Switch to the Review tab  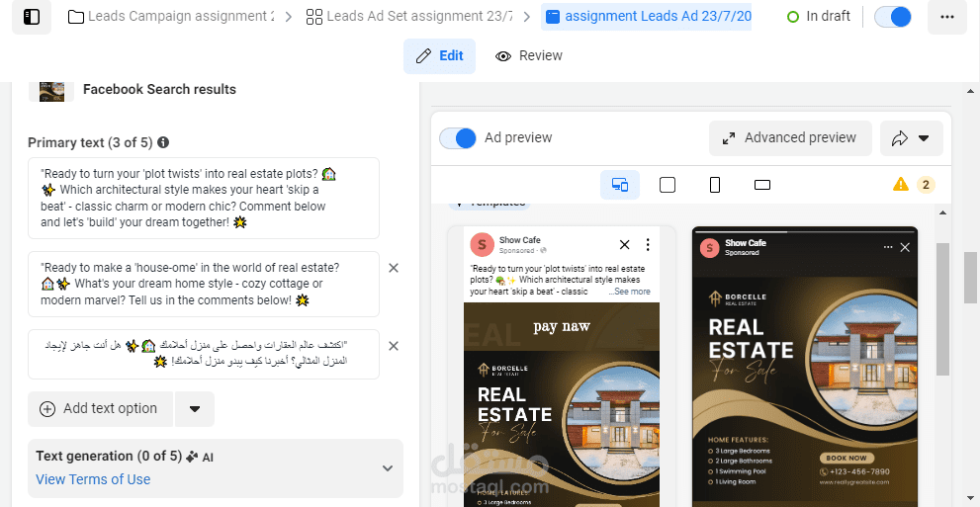pos(529,55)
